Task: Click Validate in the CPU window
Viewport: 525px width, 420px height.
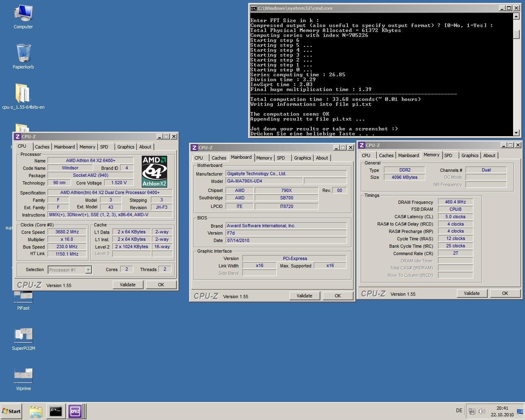Action: pyautogui.click(x=128, y=285)
